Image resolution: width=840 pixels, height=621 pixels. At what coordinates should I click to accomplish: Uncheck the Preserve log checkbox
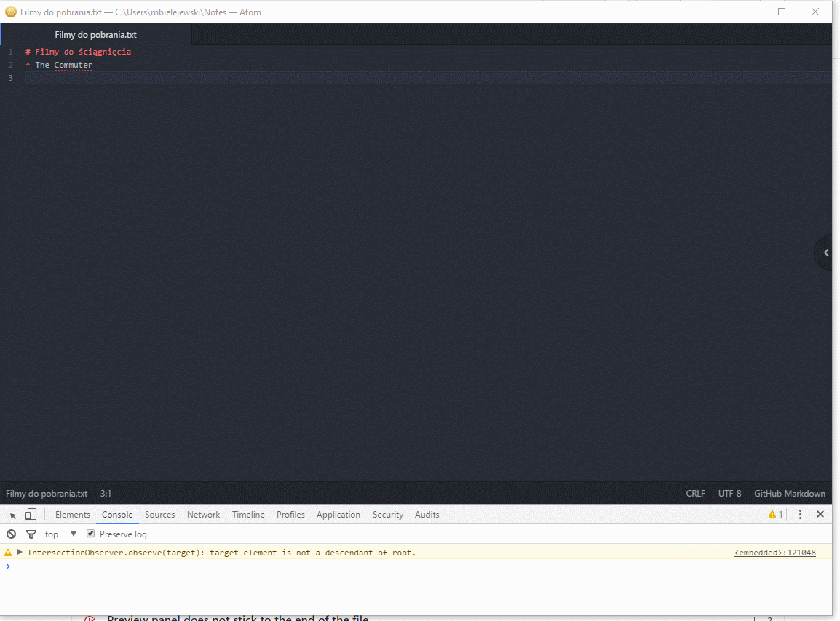[x=90, y=534]
